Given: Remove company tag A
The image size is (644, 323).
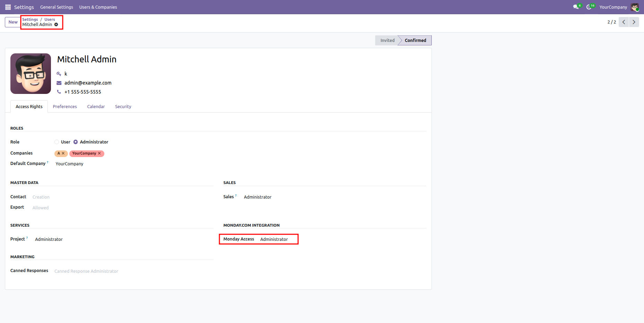Looking at the screenshot, I should click(x=63, y=153).
